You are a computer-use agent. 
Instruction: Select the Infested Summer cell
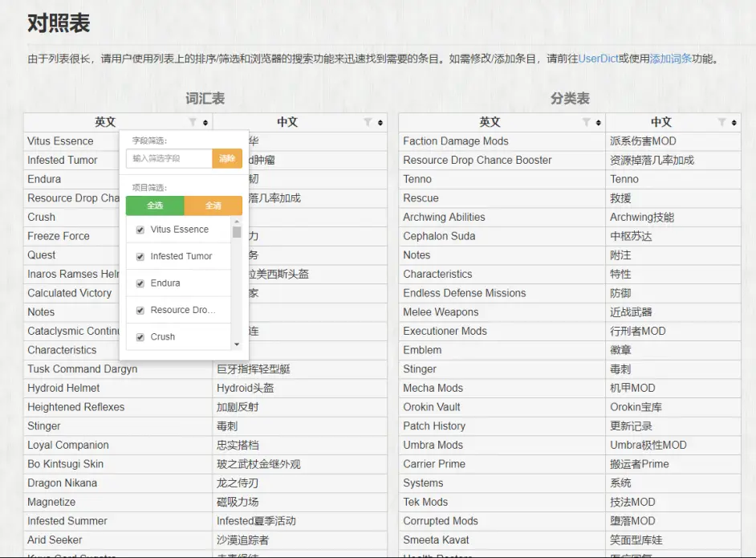click(x=118, y=521)
